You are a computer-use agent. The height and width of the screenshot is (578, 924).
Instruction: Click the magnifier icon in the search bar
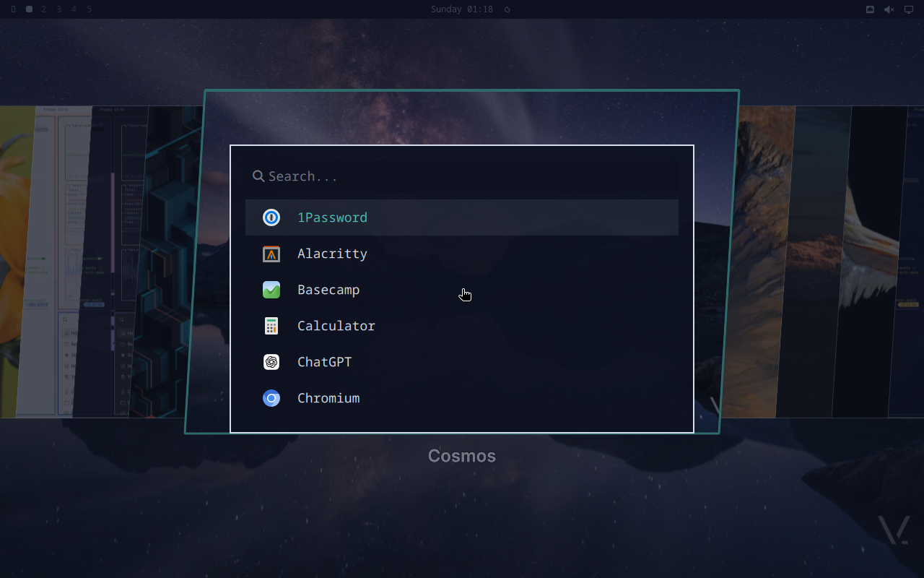click(258, 176)
